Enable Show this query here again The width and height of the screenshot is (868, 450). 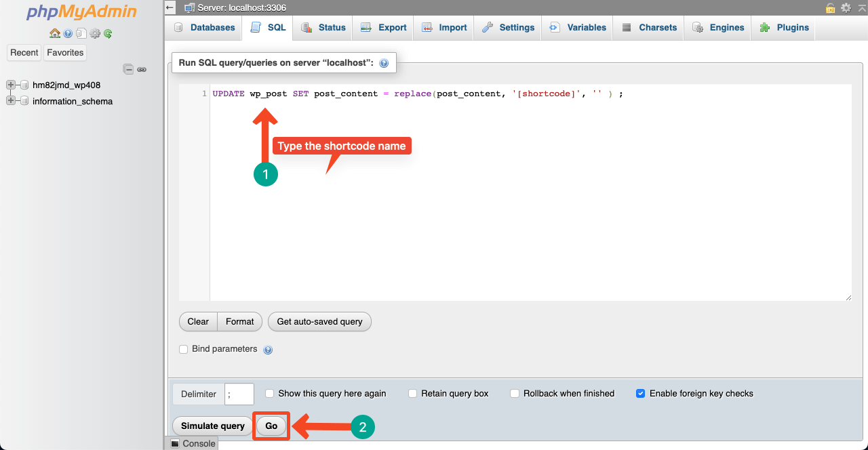pos(269,393)
